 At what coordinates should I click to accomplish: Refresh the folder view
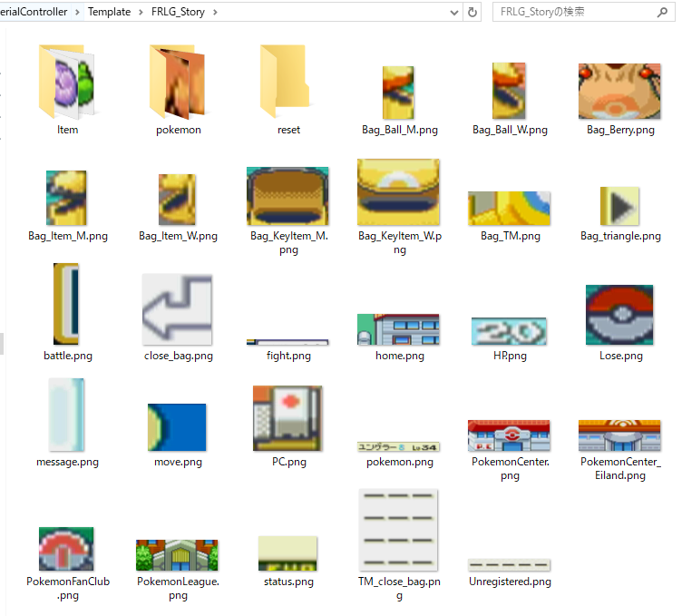tap(473, 12)
